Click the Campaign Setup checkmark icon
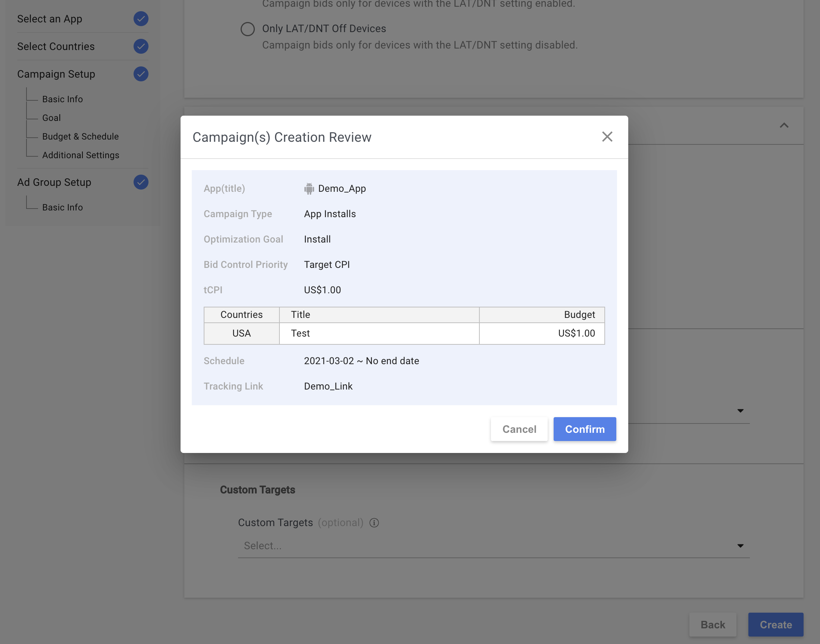820x644 pixels. pos(141,74)
